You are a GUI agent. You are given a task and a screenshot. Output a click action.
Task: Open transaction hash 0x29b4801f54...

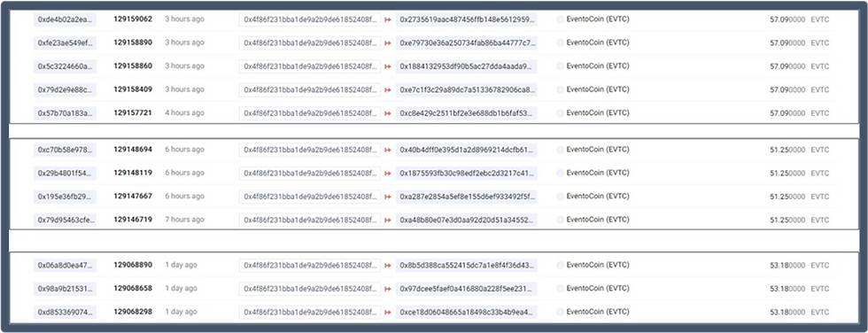(65, 173)
